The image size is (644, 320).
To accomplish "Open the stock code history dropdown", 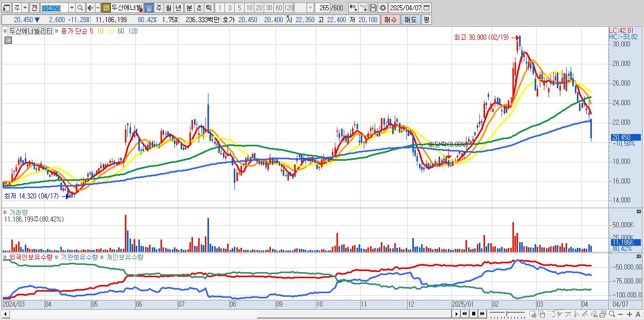I will [72, 8].
